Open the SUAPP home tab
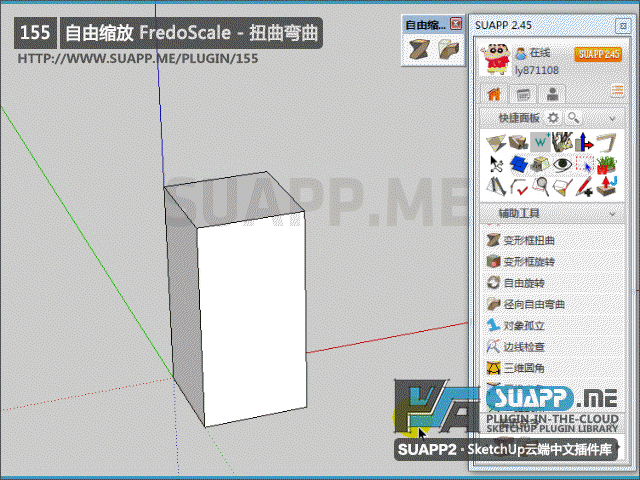This screenshot has width=640, height=480. click(x=494, y=94)
